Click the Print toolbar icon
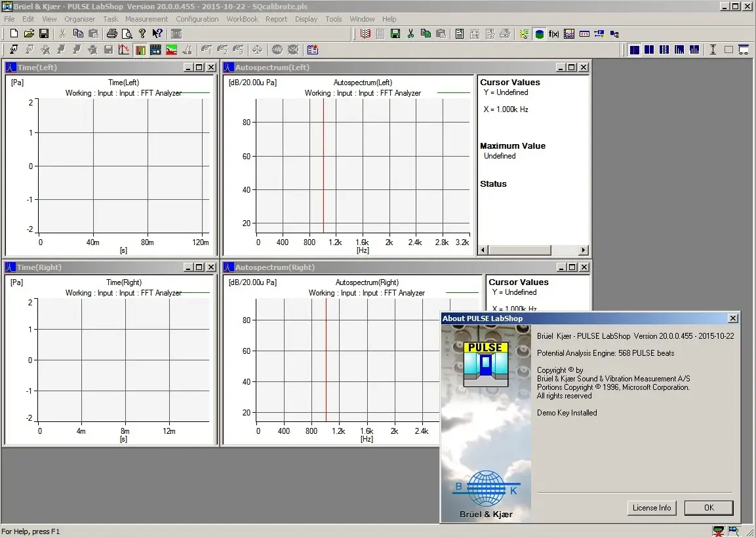 point(111,33)
